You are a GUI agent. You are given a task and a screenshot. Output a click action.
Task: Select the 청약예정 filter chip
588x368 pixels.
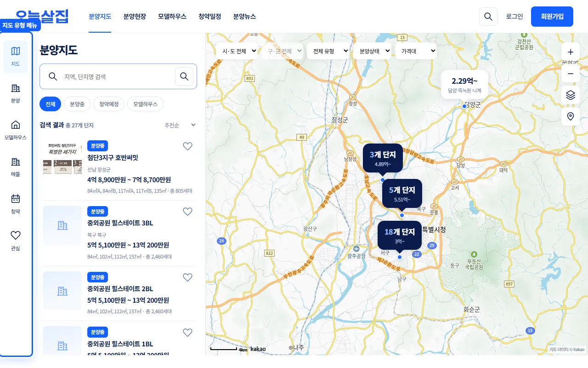pyautogui.click(x=109, y=104)
